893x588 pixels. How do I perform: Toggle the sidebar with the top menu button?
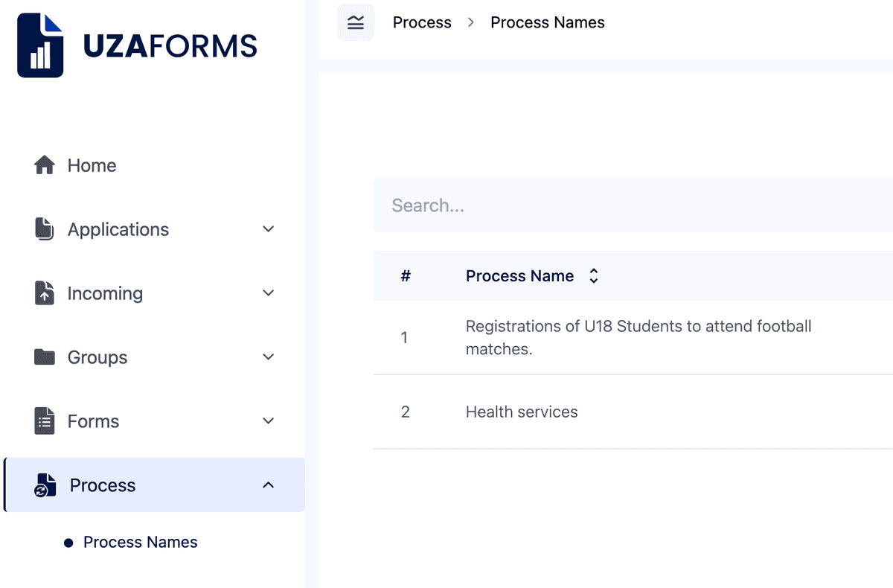(x=356, y=22)
